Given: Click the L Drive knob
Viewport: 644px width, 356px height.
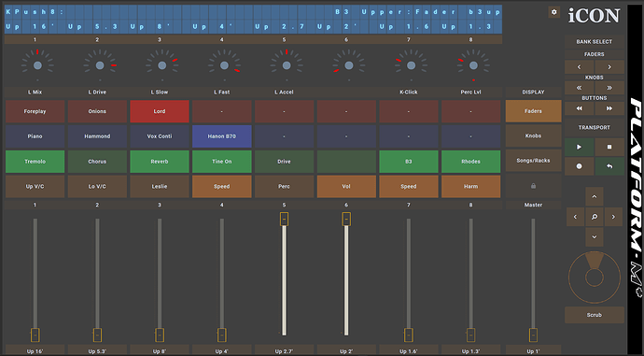Looking at the screenshot, I should pos(100,65).
